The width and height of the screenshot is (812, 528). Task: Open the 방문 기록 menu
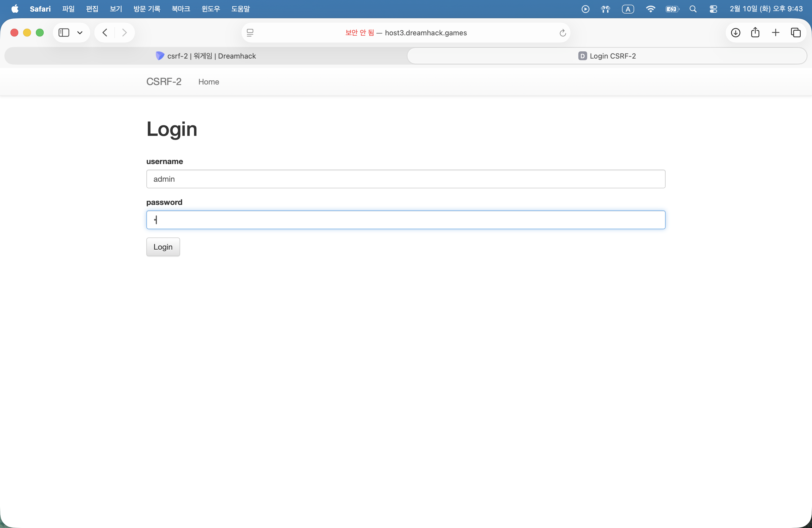(147, 9)
